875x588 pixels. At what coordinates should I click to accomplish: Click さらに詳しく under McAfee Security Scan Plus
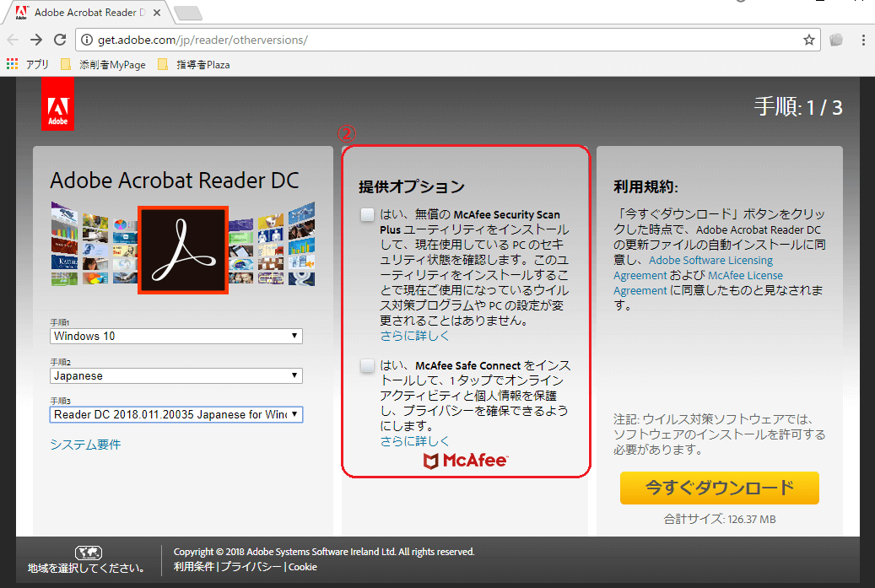(414, 336)
